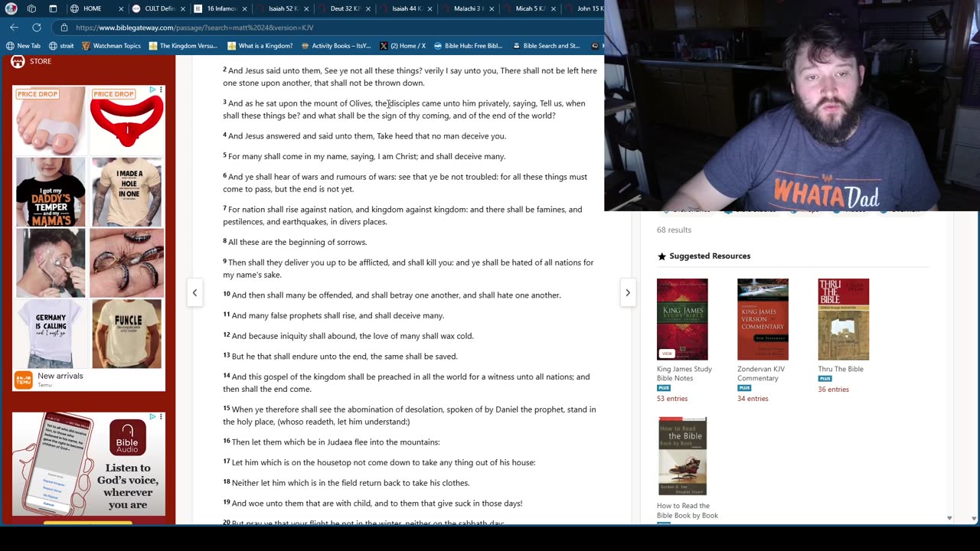The height and width of the screenshot is (551, 980).
Task: Click the Suggested Resources star icon
Action: coord(661,256)
